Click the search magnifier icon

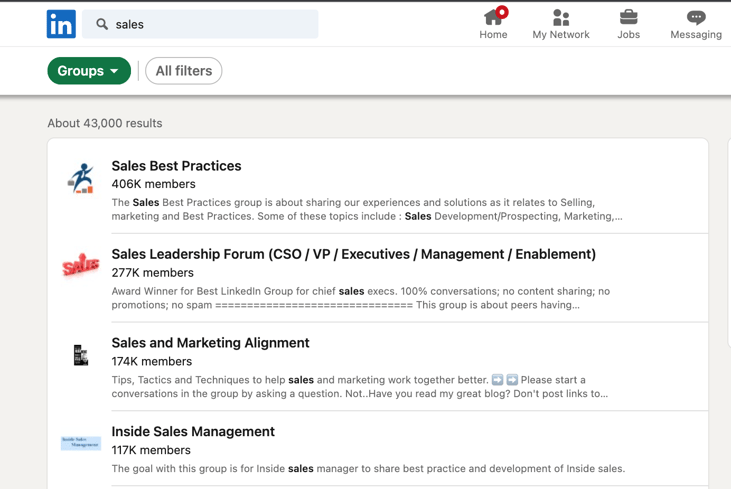(102, 24)
